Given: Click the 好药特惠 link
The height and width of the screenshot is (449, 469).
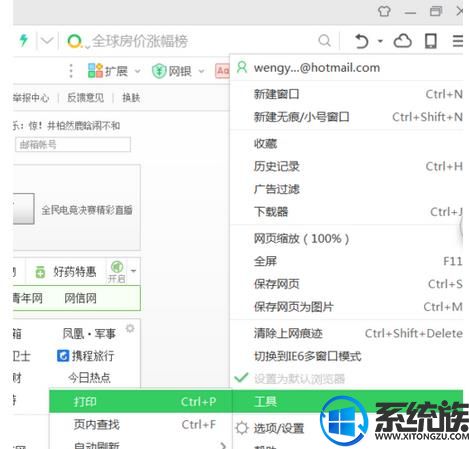Looking at the screenshot, I should (75, 272).
